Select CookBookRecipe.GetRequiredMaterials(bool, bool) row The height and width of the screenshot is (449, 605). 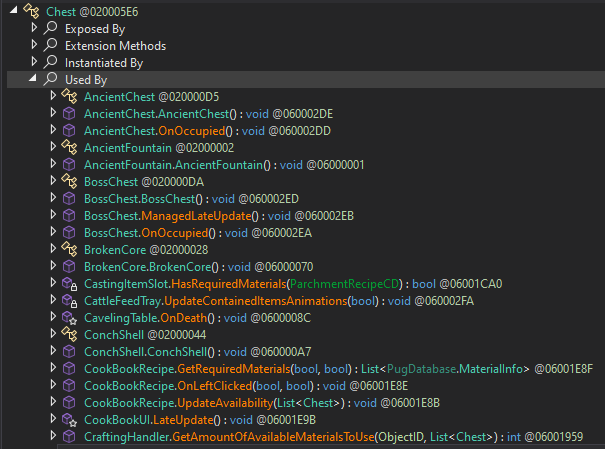[x=338, y=368]
